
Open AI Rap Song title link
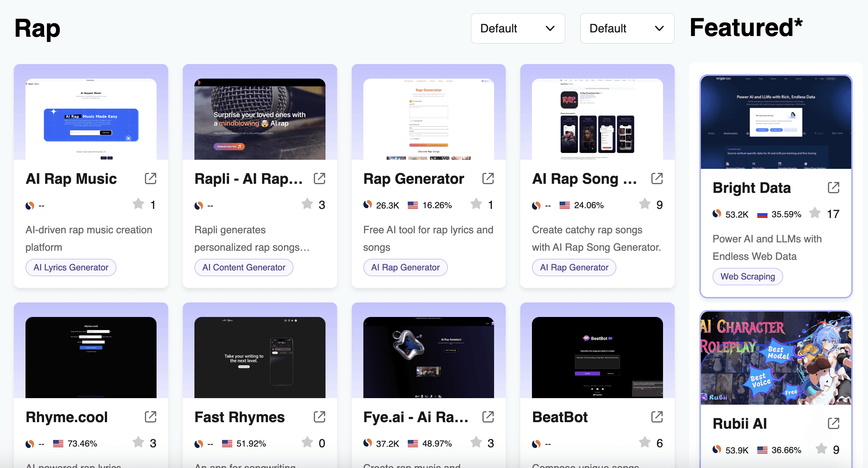(584, 179)
